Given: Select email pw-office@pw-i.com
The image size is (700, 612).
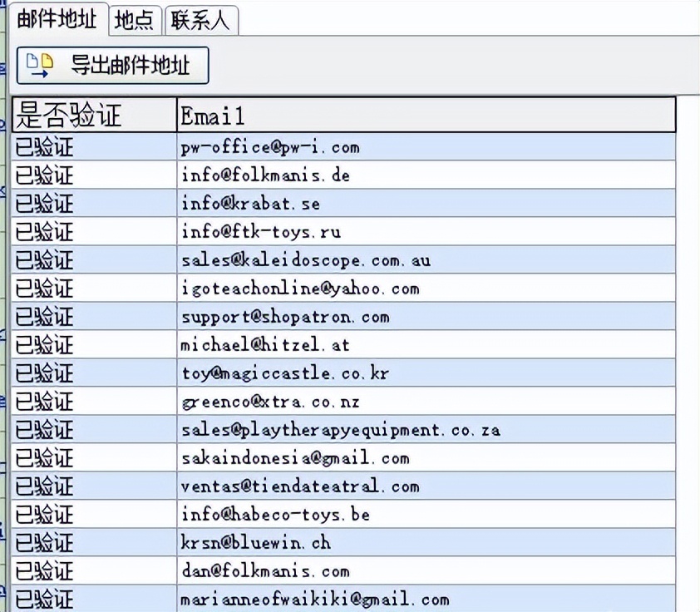Looking at the screenshot, I should click(270, 147).
